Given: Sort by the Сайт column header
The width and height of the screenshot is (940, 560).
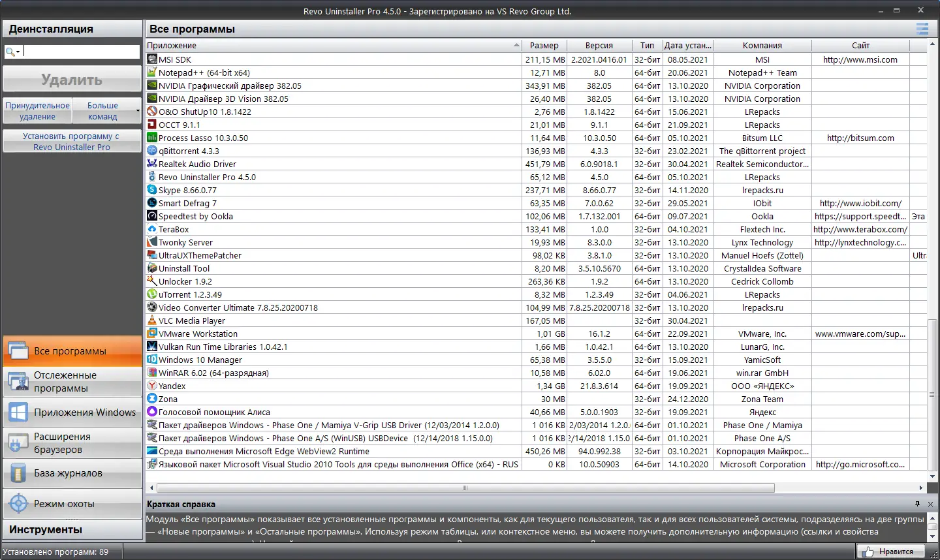Looking at the screenshot, I should point(860,45).
